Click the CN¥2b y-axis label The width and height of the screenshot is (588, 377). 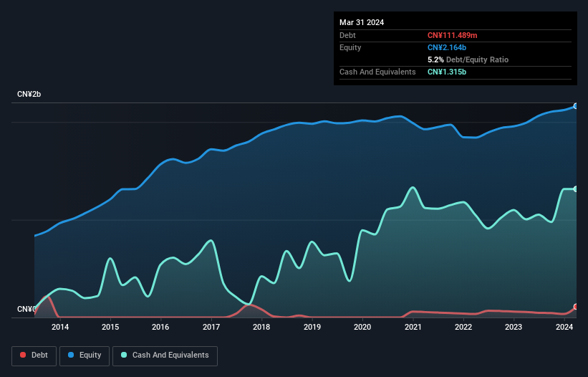(29, 94)
